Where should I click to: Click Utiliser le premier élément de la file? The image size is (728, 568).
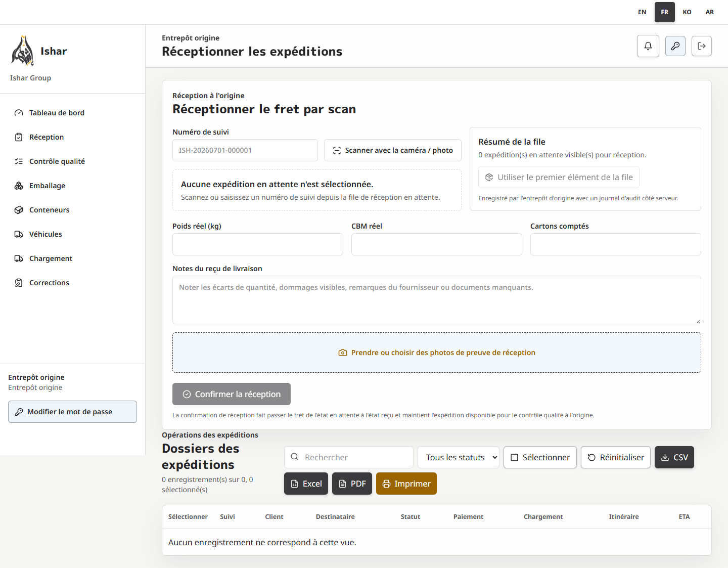tap(559, 177)
